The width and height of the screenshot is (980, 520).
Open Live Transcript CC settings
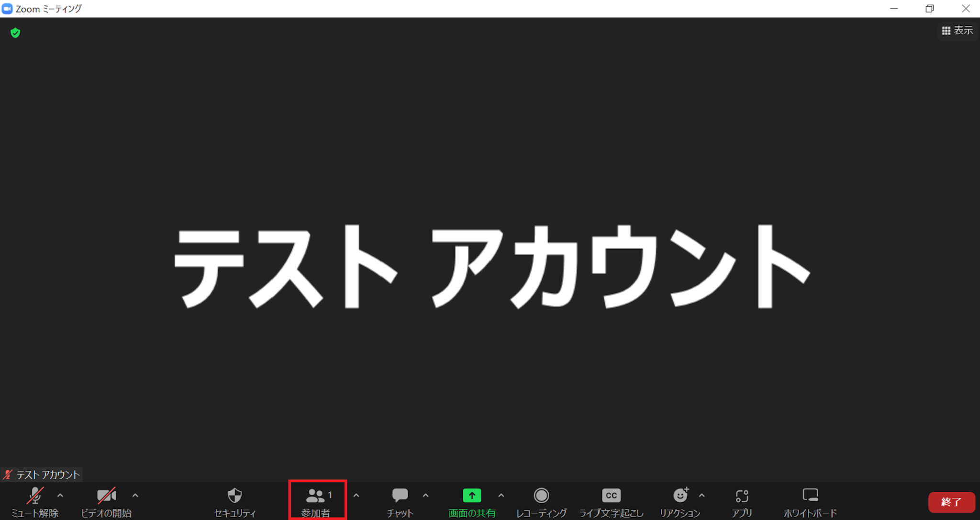pos(611,501)
